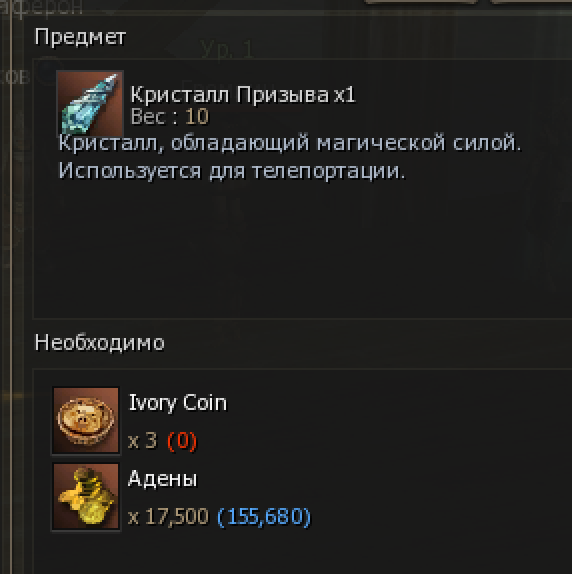
Task: Click the Кристалл Призыва crystal icon
Action: (90, 103)
